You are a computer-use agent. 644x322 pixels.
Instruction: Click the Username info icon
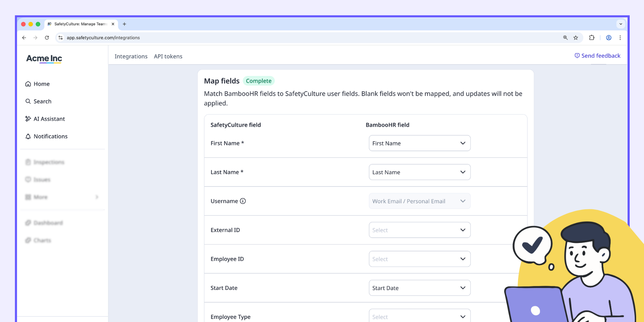(243, 201)
